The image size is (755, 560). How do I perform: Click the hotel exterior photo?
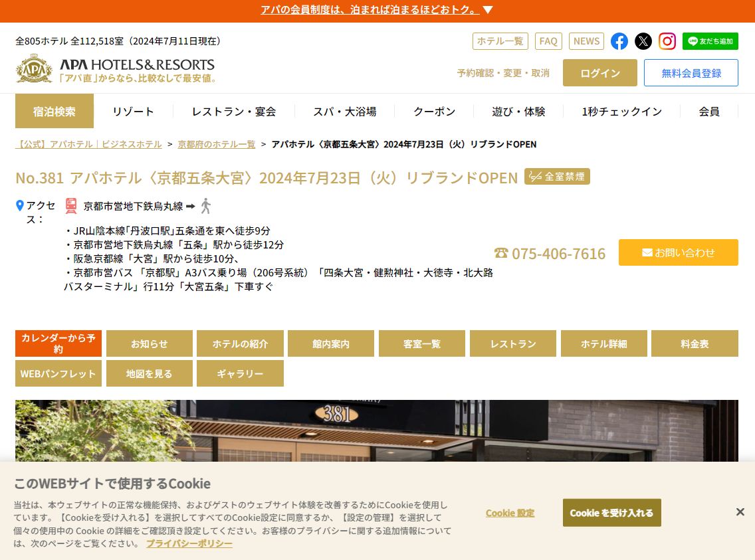(x=377, y=430)
